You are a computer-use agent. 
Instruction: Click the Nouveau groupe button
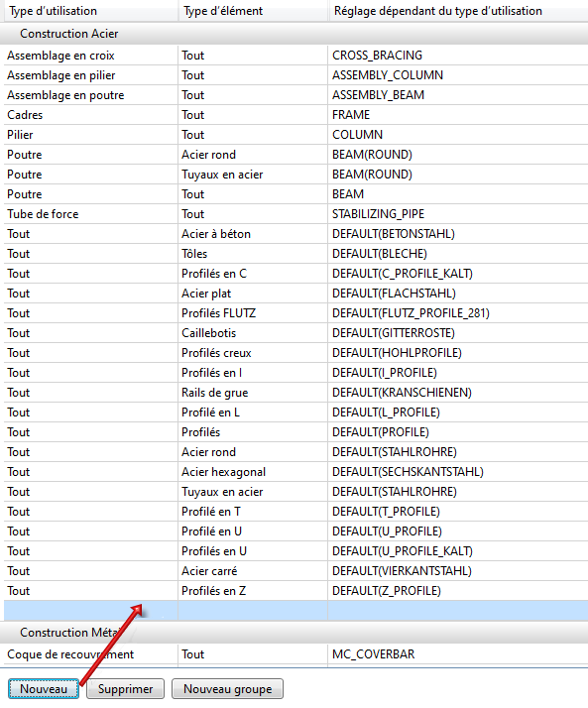tap(227, 689)
